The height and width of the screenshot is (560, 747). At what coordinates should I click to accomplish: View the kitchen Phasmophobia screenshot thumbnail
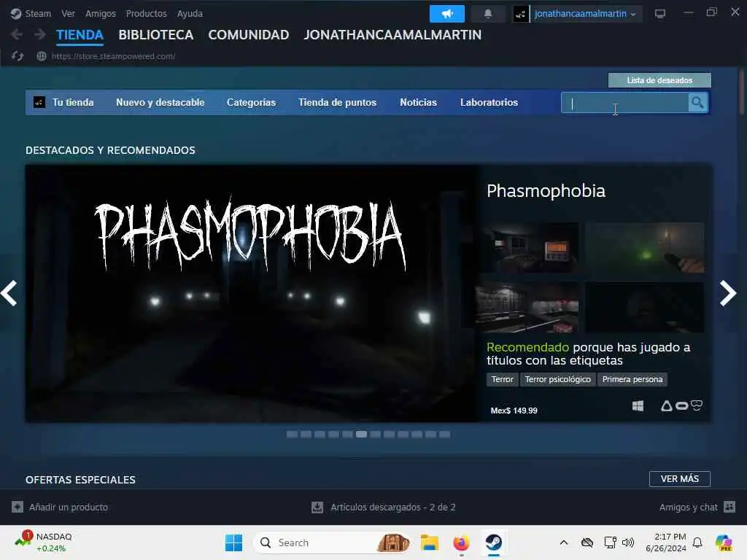(x=527, y=307)
